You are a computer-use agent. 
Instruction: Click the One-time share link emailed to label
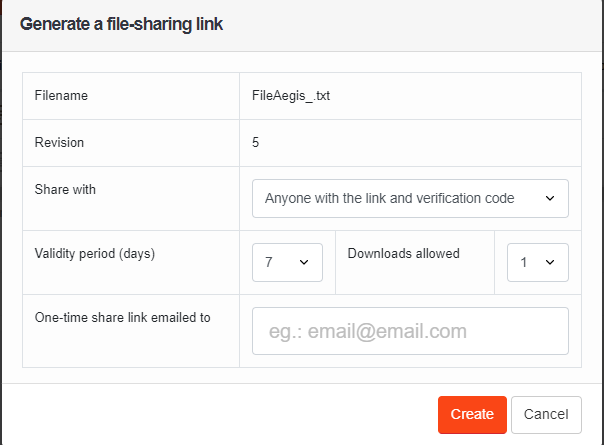[x=122, y=317]
